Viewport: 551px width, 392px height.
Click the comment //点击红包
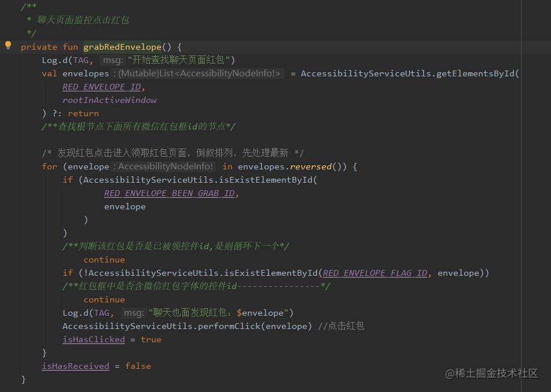pyautogui.click(x=341, y=326)
